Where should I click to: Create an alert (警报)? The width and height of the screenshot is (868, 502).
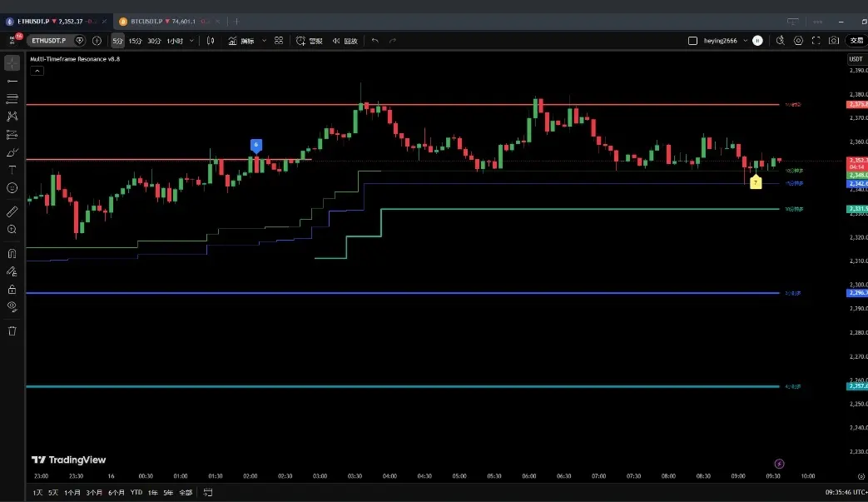click(x=309, y=41)
